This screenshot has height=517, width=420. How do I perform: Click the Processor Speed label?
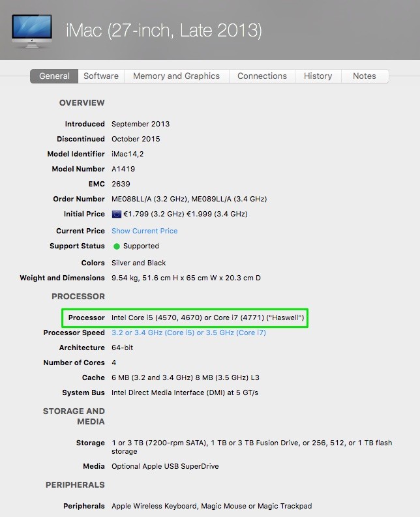tap(74, 332)
